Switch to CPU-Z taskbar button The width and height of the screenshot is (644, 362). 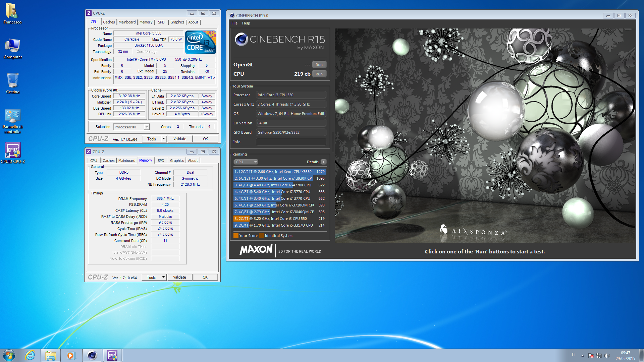pyautogui.click(x=112, y=355)
